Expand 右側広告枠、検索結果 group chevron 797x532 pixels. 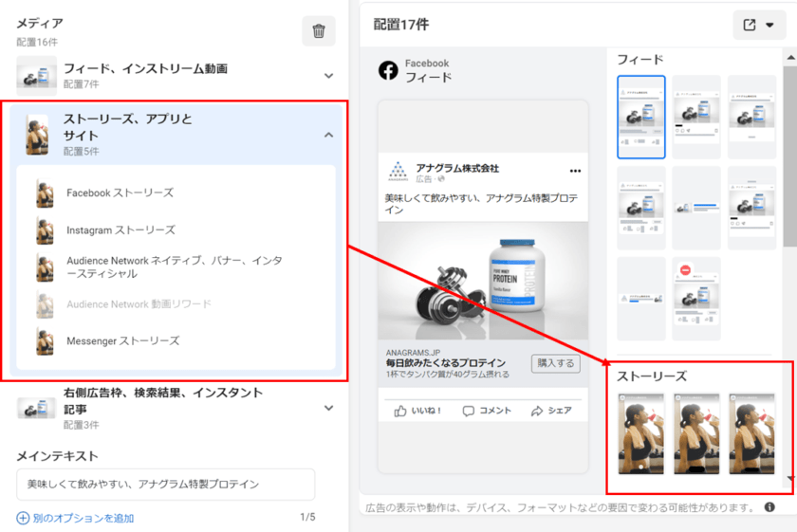[329, 408]
